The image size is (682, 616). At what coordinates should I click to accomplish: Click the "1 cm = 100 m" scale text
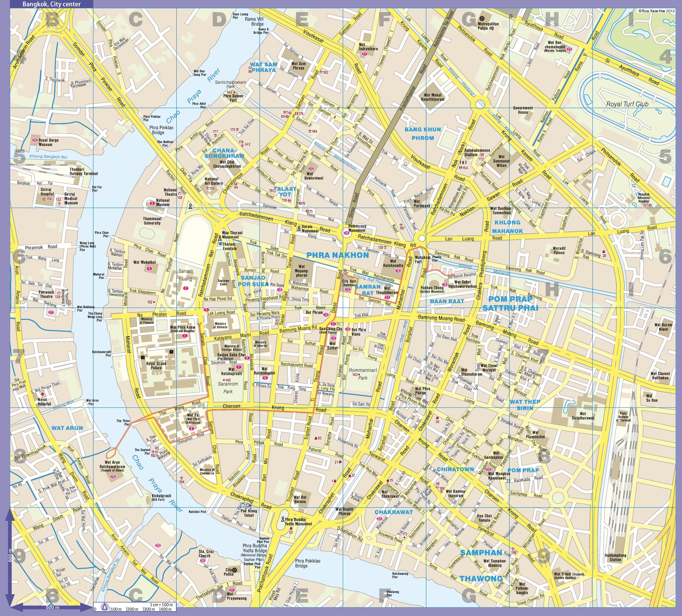click(x=161, y=605)
